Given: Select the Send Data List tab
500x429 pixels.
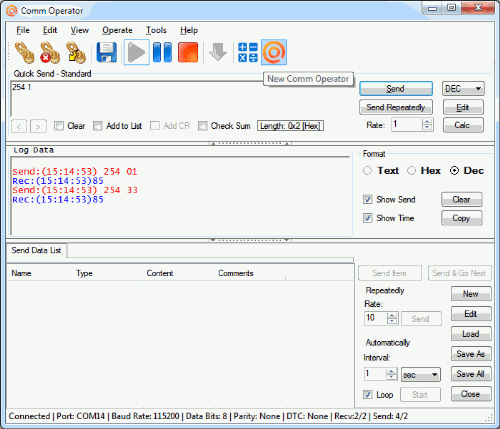Looking at the screenshot, I should [36, 250].
